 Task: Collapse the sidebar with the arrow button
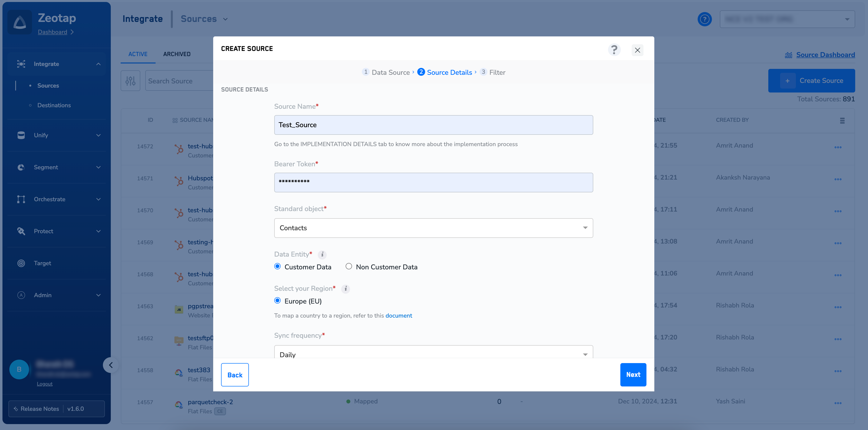coord(111,365)
